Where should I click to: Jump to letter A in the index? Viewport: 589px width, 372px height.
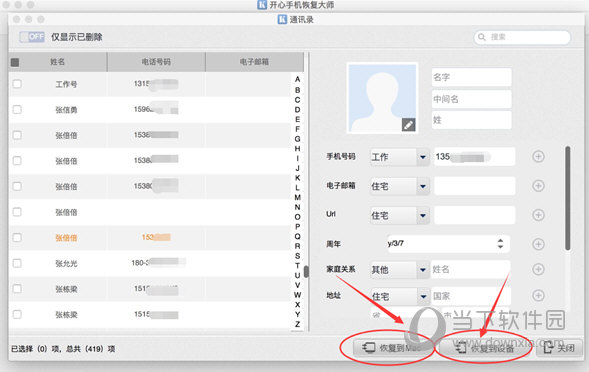tap(298, 79)
